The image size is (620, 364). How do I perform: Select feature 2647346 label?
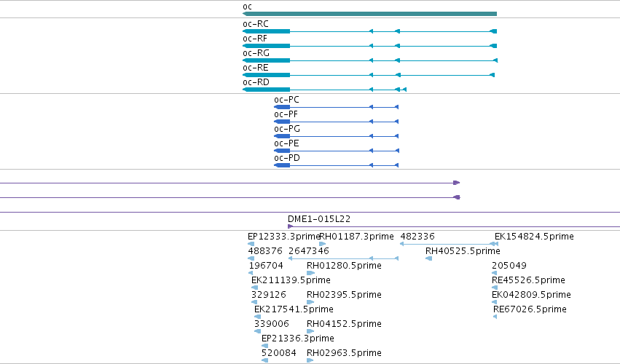tap(309, 251)
